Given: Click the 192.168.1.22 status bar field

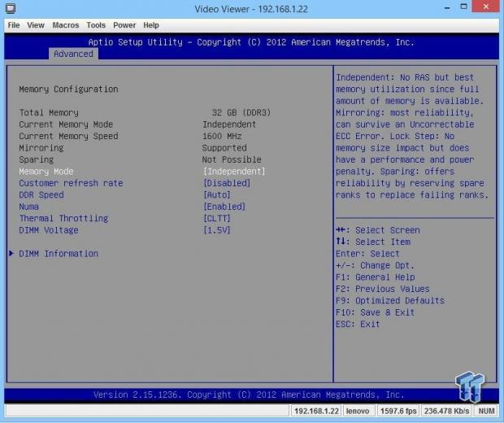Looking at the screenshot, I should tap(316, 411).
